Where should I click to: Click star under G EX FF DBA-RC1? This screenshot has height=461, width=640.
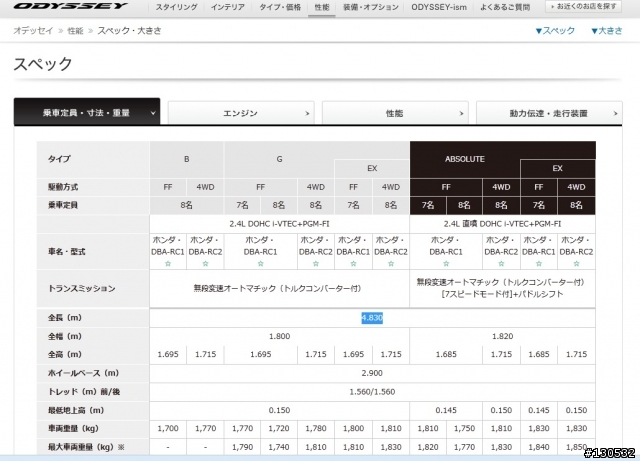pos(353,264)
